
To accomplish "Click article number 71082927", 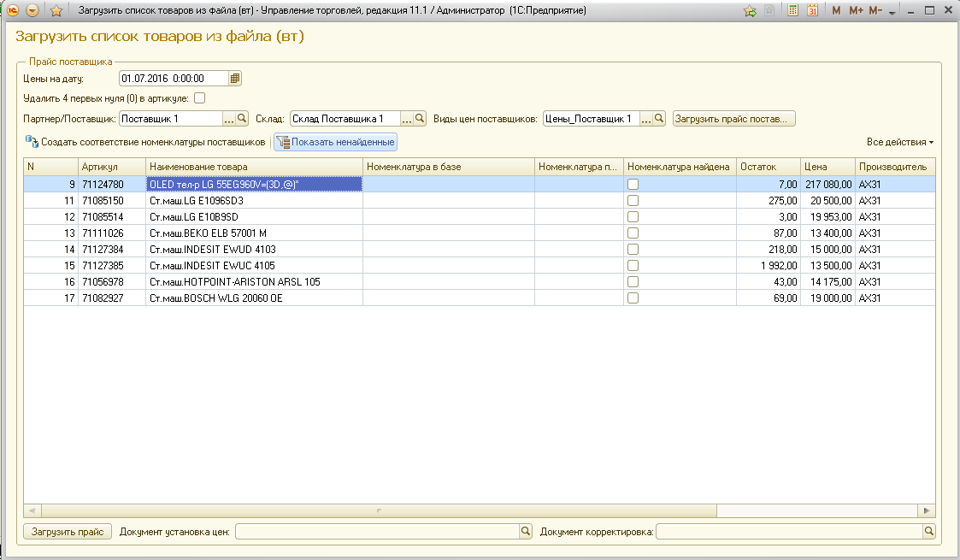I will [103, 298].
